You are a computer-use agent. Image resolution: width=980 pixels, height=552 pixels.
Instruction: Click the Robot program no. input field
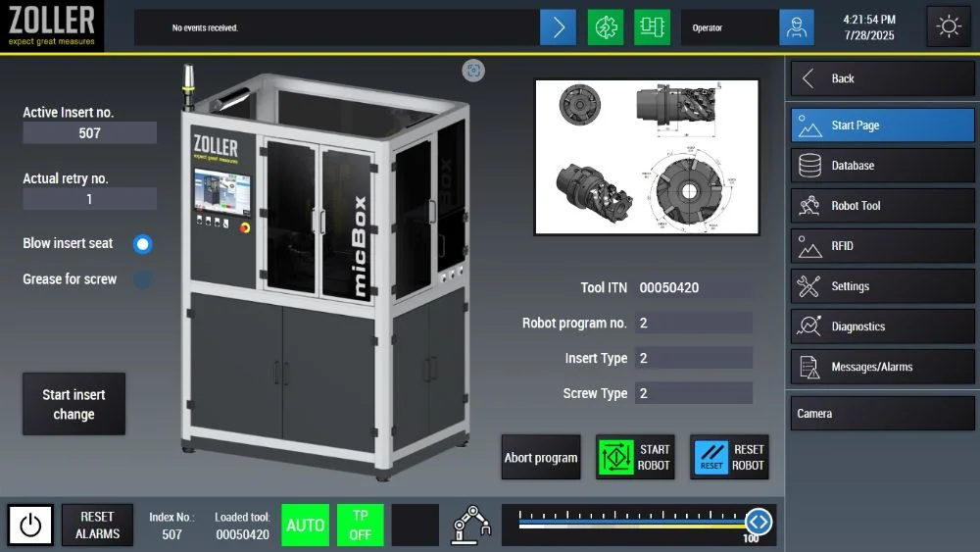(x=693, y=324)
